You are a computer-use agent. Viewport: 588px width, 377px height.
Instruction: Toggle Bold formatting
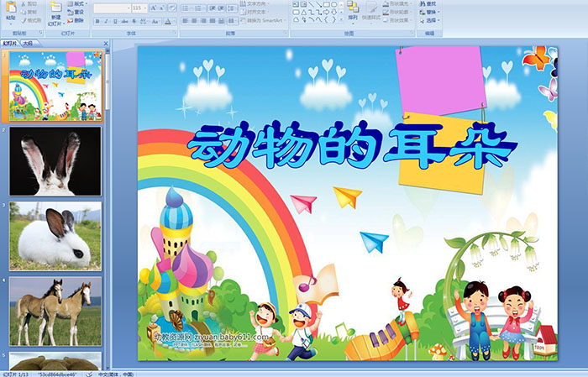(x=97, y=21)
